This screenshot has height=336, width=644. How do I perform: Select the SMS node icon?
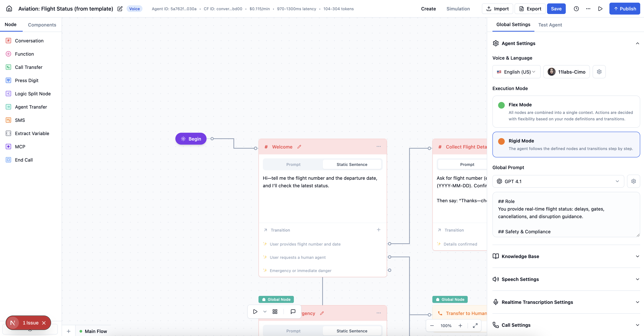tap(8, 120)
